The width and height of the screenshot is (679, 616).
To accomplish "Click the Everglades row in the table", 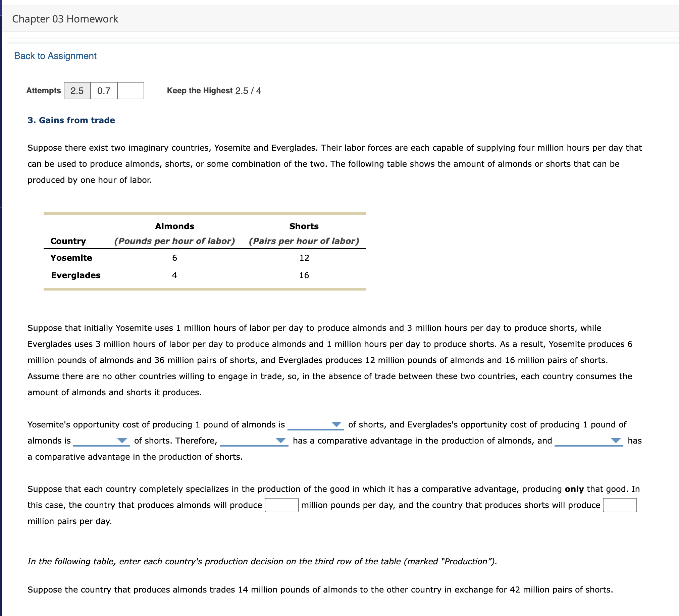I will pyautogui.click(x=75, y=275).
